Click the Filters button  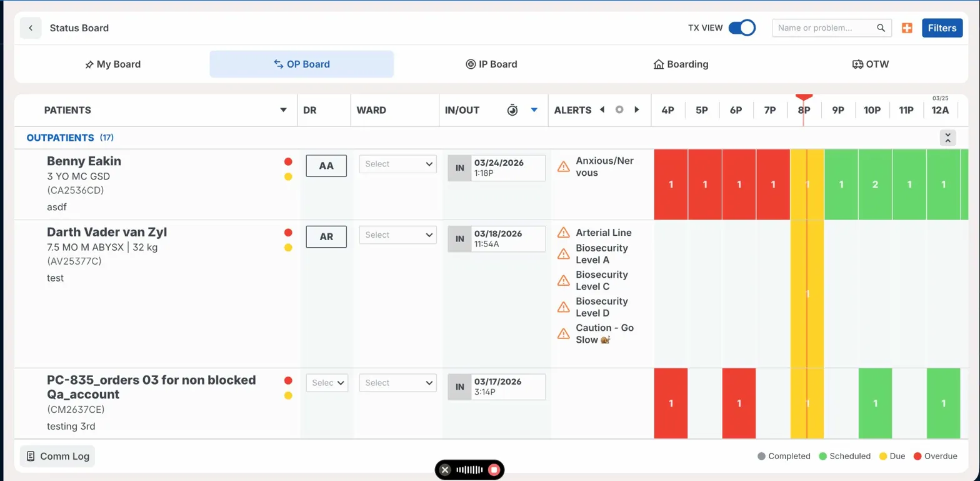(942, 28)
